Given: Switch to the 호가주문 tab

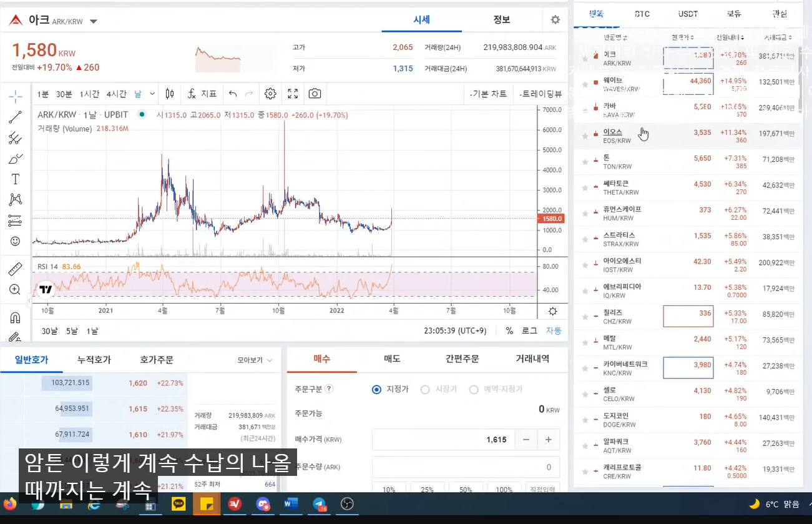Looking at the screenshot, I should [x=157, y=360].
